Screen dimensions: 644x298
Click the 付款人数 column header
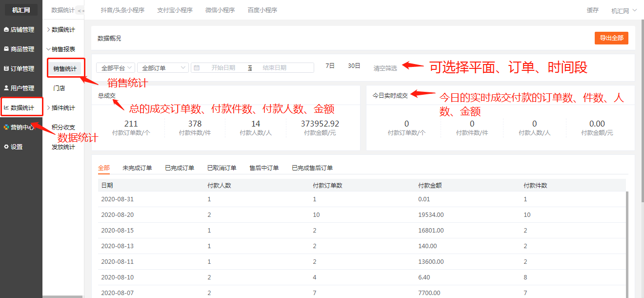click(x=219, y=185)
